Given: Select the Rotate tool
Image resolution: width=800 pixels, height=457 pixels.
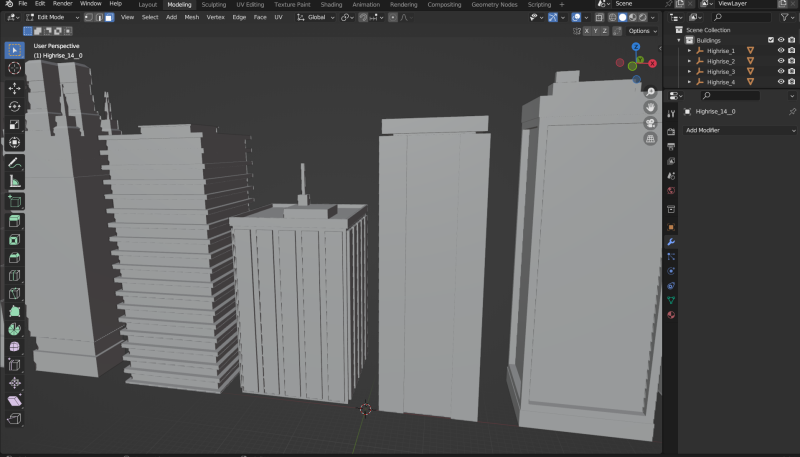Looking at the screenshot, I should coord(14,106).
